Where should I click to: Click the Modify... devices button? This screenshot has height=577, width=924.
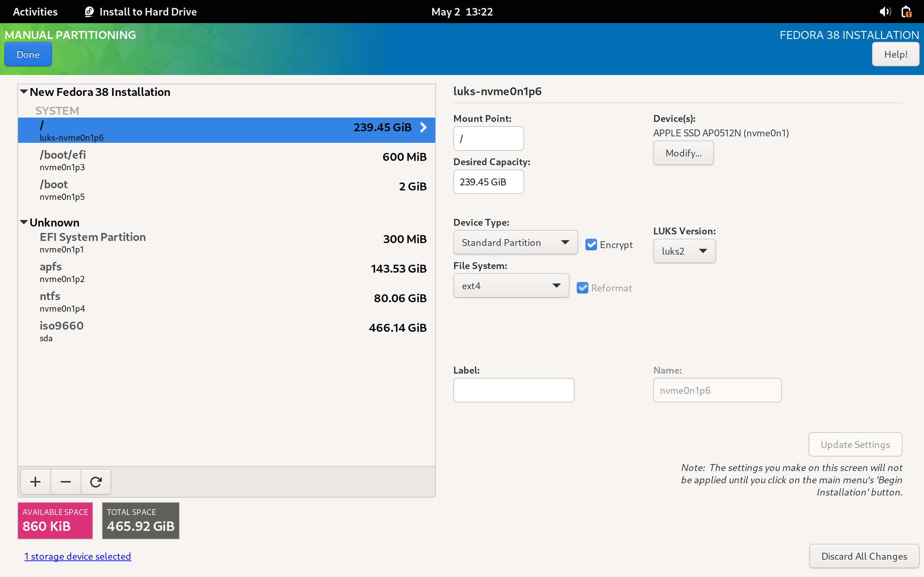pos(683,153)
